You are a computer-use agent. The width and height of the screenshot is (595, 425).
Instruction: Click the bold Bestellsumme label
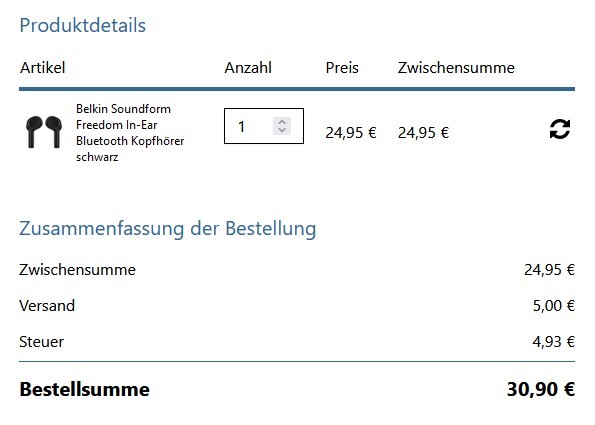pyautogui.click(x=85, y=389)
